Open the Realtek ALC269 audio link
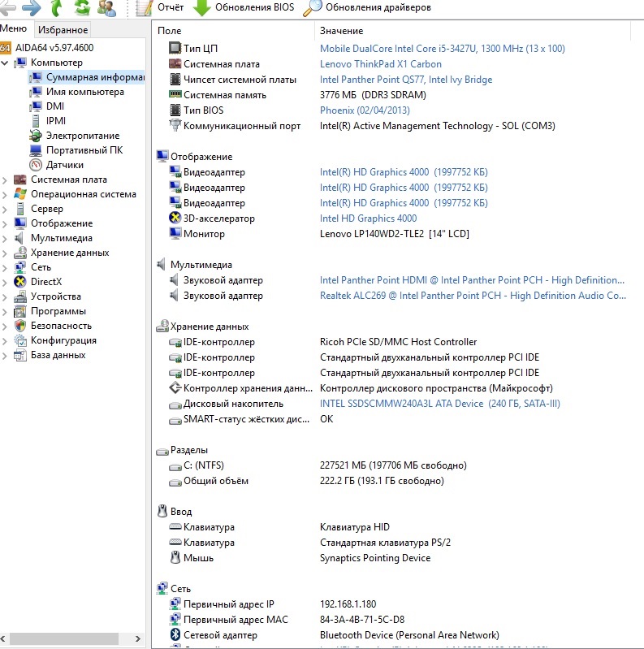Viewport: 644px width, 649px height. click(x=473, y=296)
